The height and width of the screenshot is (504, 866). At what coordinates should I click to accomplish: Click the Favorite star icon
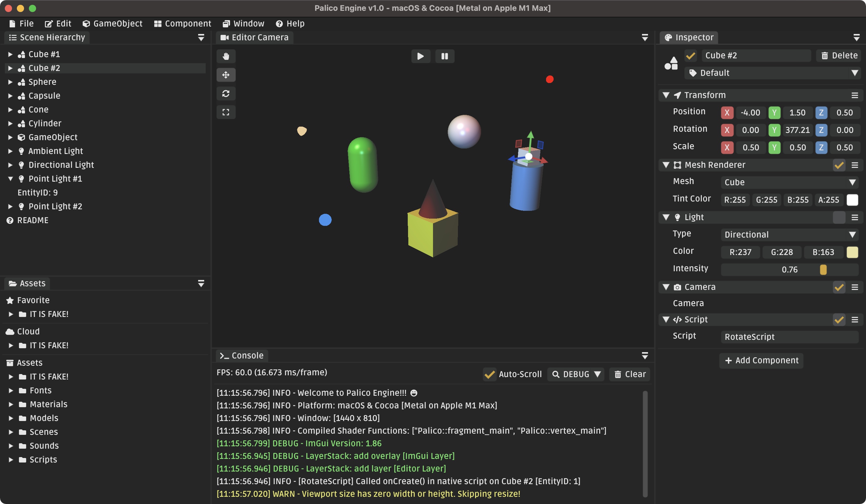coord(10,300)
